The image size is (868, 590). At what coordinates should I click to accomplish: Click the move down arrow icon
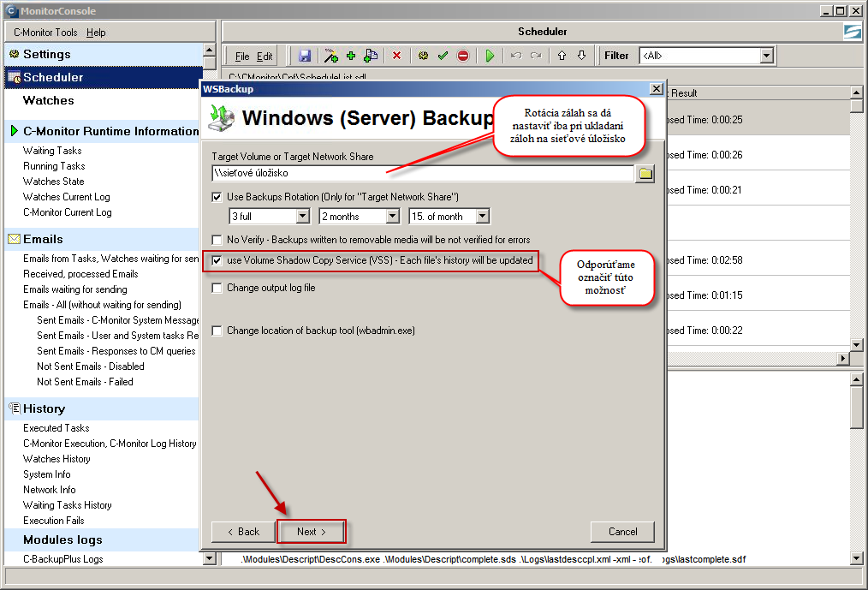582,56
